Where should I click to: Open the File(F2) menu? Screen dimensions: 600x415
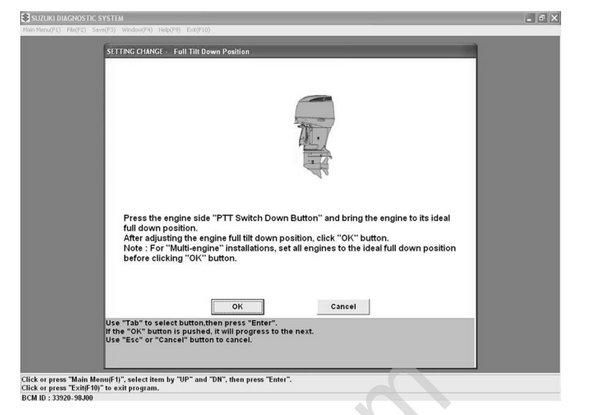click(77, 30)
